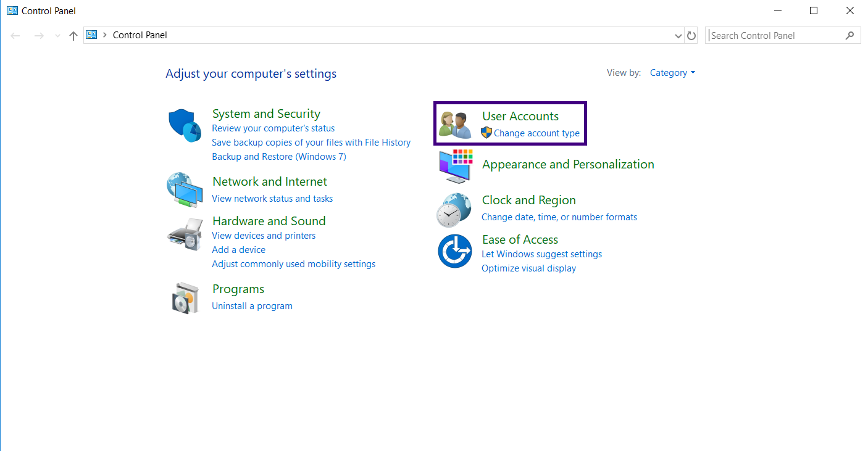The image size is (868, 451).
Task: Click the Control Panel icon in address bar
Action: click(91, 35)
